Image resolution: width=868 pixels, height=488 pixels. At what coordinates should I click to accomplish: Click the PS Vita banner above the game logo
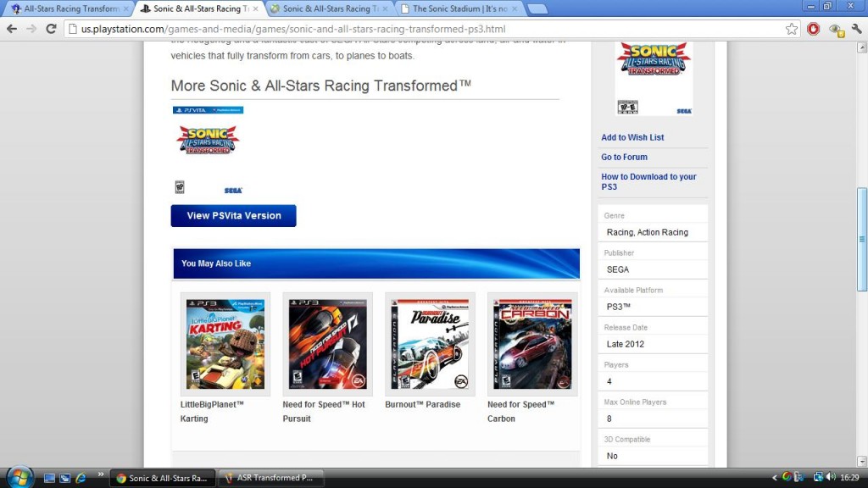coord(209,110)
